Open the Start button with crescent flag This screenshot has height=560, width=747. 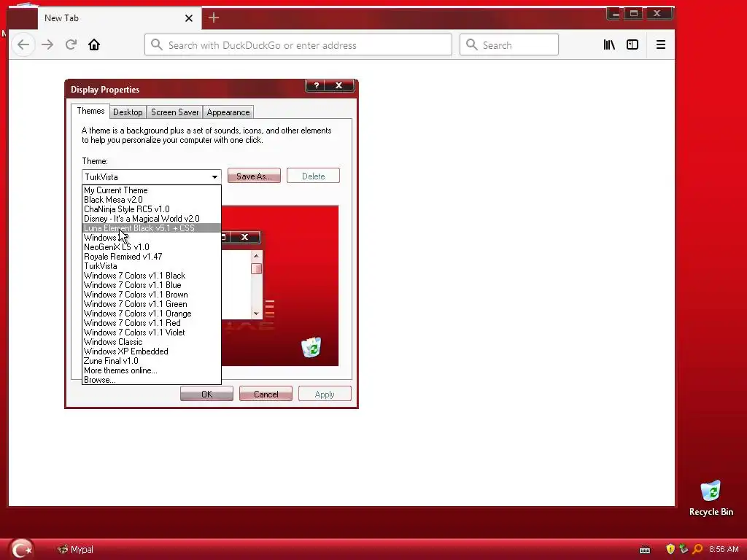(21, 548)
